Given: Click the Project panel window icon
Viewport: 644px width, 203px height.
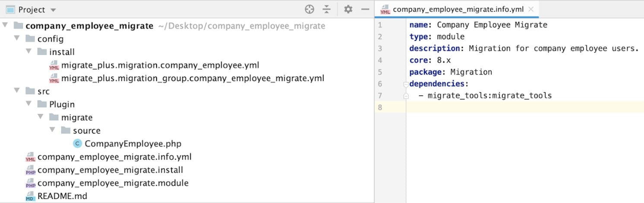Looking at the screenshot, I should click(x=10, y=9).
